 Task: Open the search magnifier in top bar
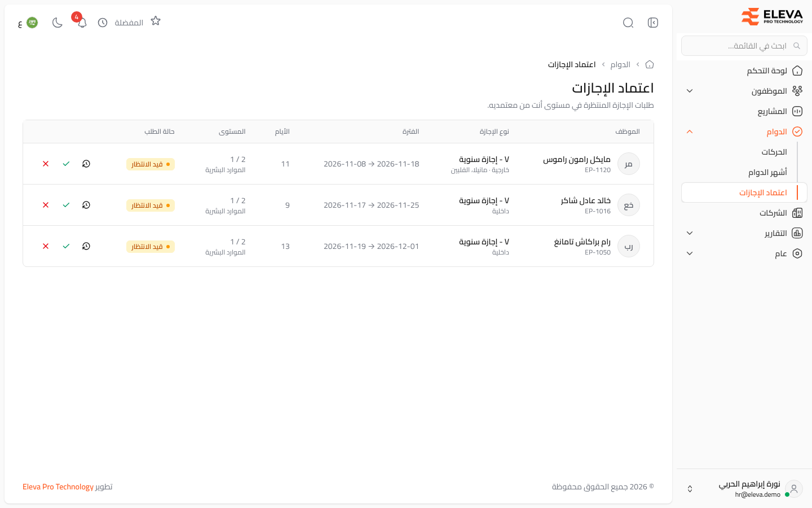[628, 23]
